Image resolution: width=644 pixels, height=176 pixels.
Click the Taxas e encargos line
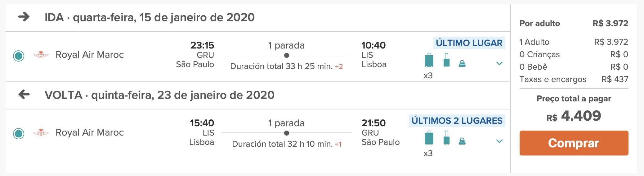pyautogui.click(x=574, y=79)
